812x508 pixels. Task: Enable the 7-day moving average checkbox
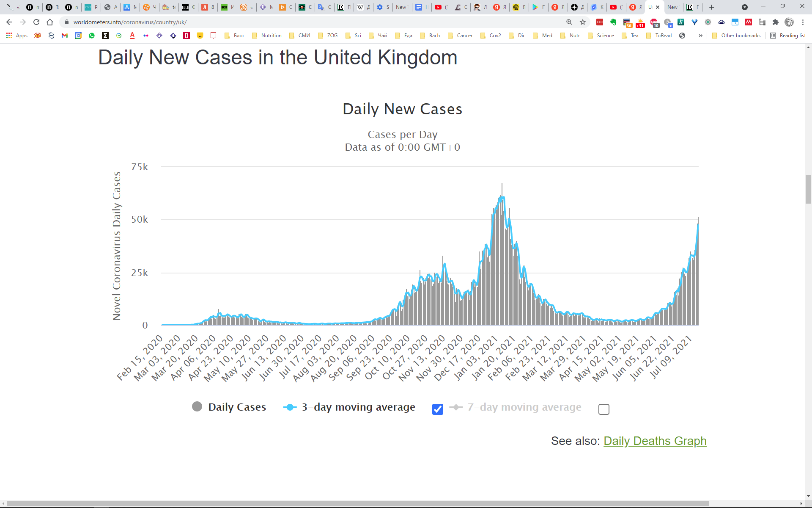pos(604,409)
